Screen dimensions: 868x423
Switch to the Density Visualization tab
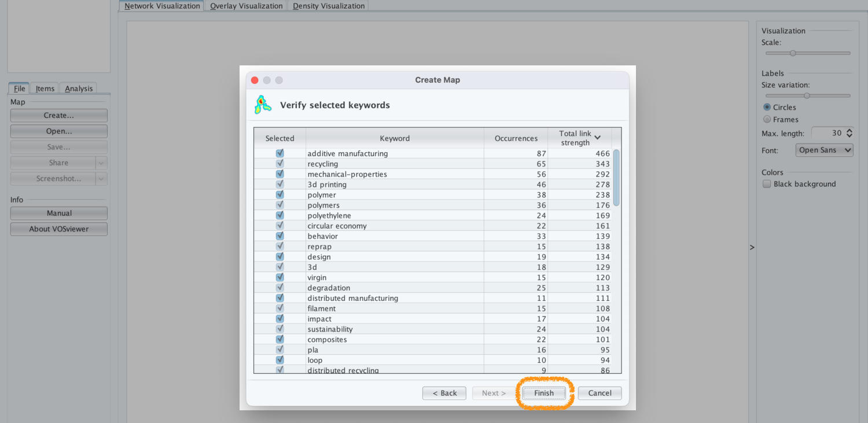[328, 6]
